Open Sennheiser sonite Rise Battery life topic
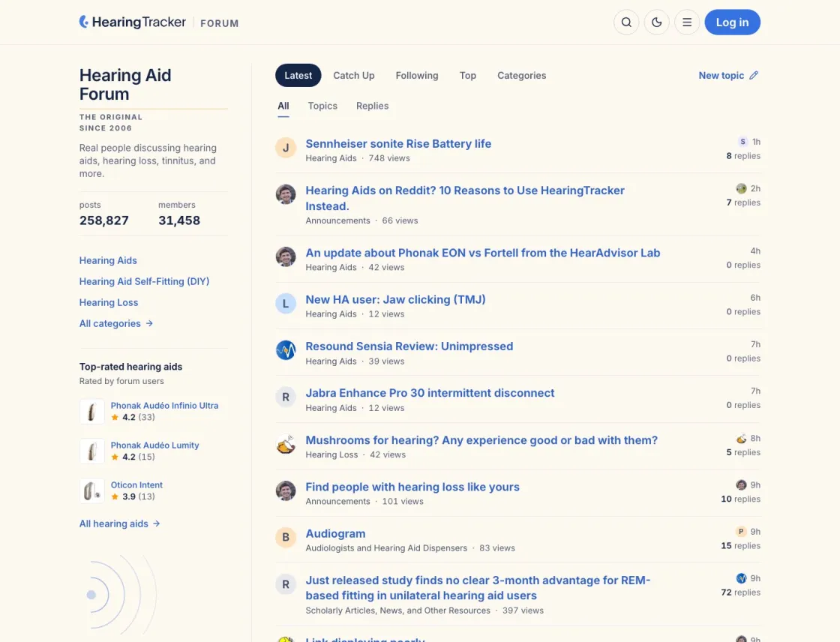The height and width of the screenshot is (642, 840). (x=398, y=143)
